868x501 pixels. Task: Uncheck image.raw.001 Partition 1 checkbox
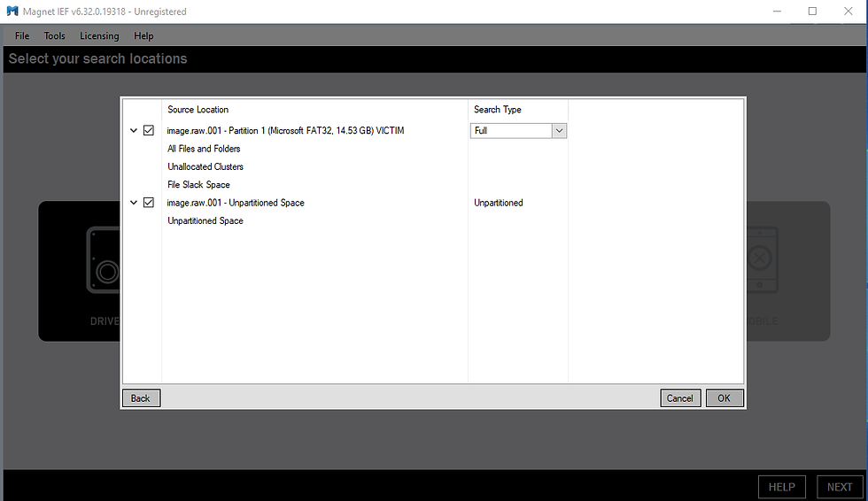coord(149,130)
